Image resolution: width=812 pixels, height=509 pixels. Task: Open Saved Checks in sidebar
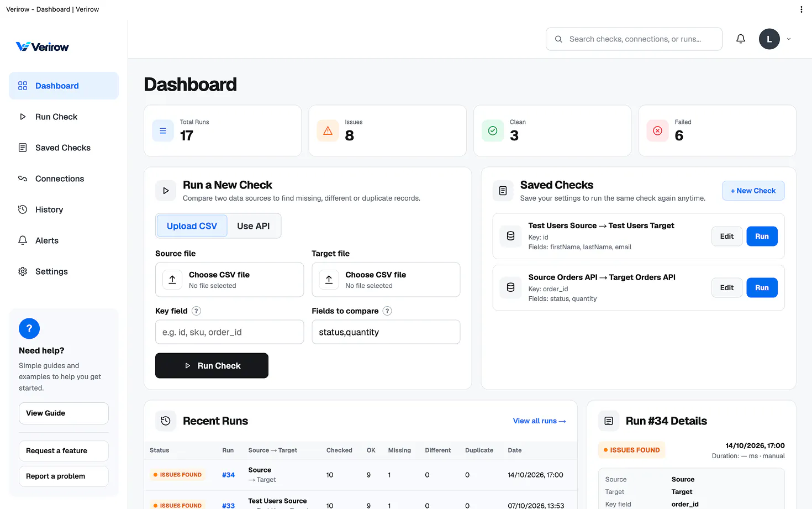64,148
